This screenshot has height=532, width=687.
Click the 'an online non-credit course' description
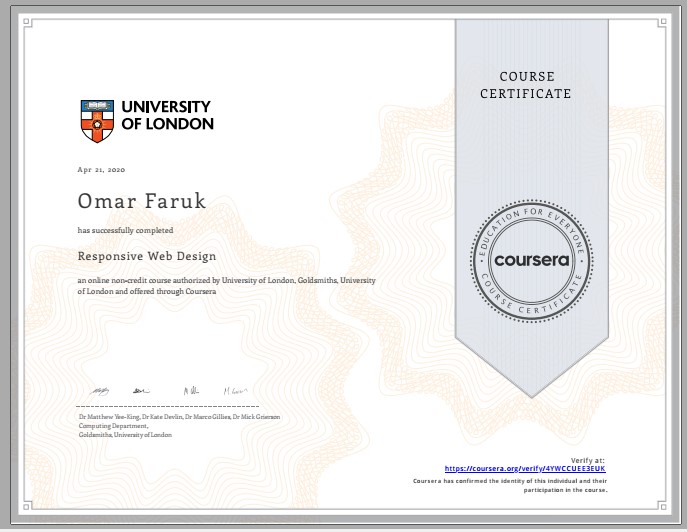pos(227,286)
